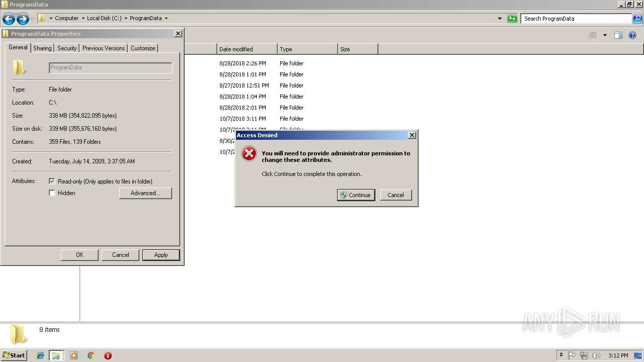The height and width of the screenshot is (362, 644).
Task: Click Continue in Access Denied dialog
Action: tap(356, 195)
